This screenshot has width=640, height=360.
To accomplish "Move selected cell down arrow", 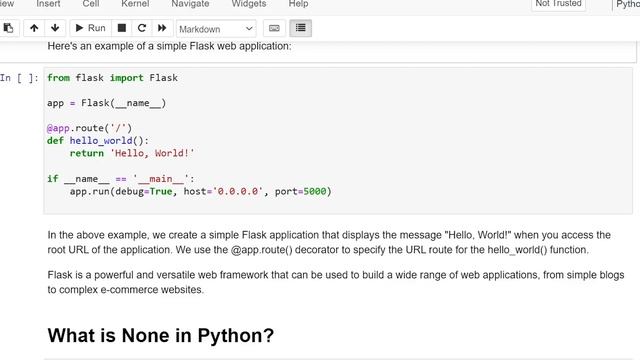I will (55, 28).
